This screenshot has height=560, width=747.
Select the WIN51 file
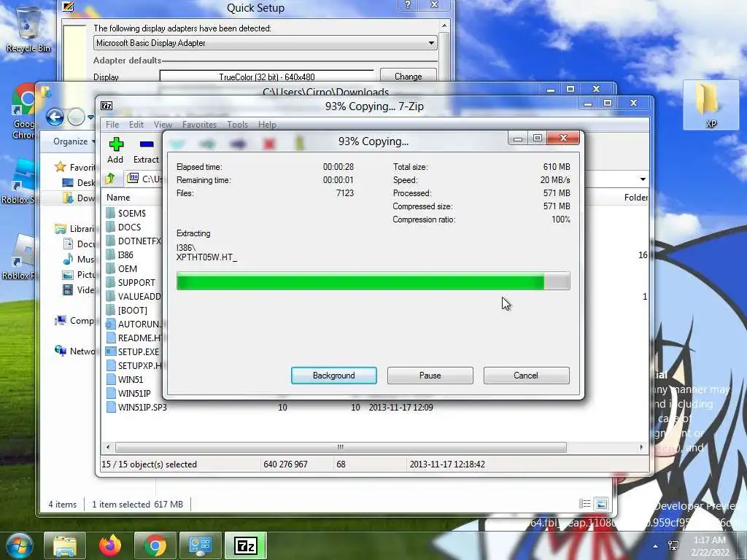[130, 379]
